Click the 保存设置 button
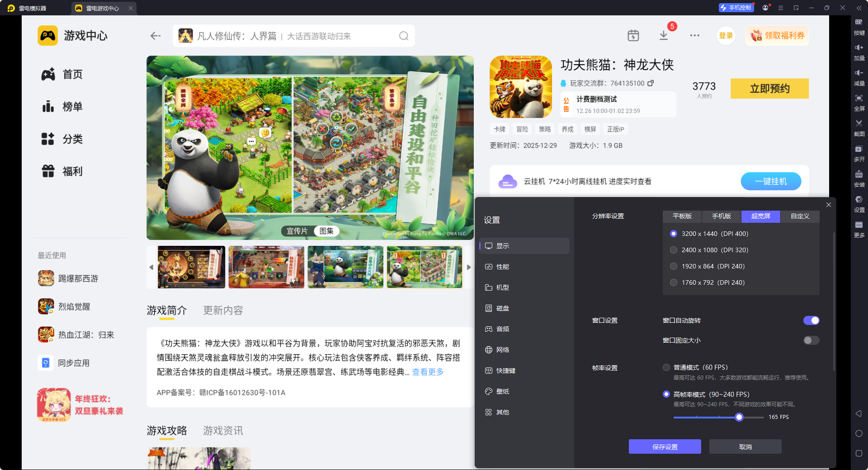Screen dimensions: 868x470 [665, 446]
